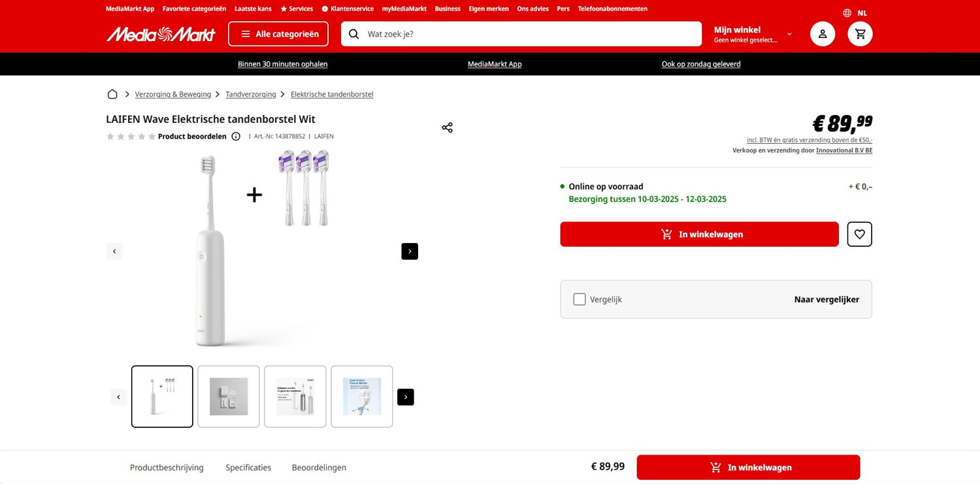980x484 pixels.
Task: Select first thumbnail with toothbrush and heads
Action: [162, 396]
